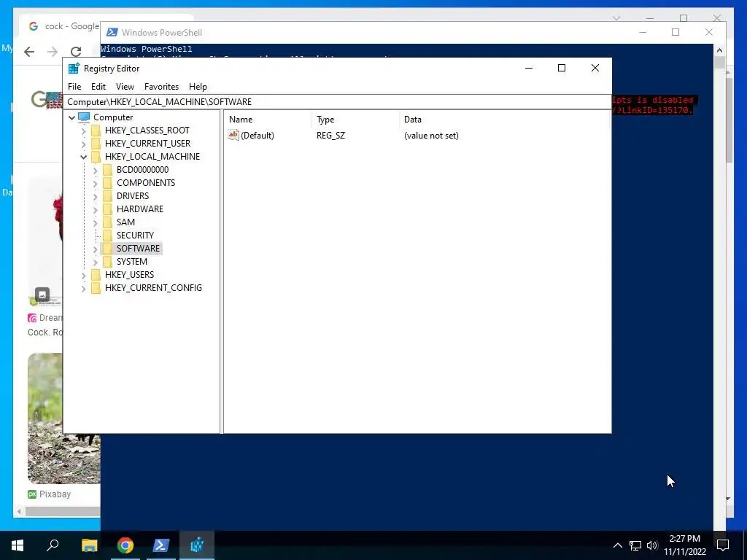
Task: Open the Help menu in Registry Editor
Action: 198,87
